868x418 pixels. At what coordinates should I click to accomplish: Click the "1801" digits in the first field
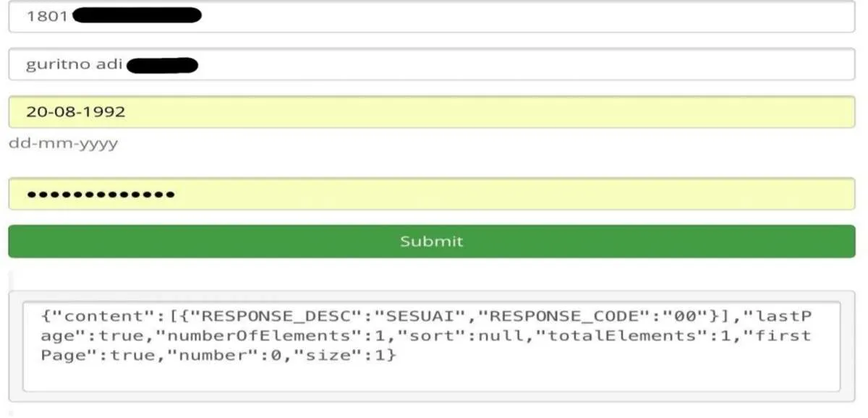click(x=47, y=16)
